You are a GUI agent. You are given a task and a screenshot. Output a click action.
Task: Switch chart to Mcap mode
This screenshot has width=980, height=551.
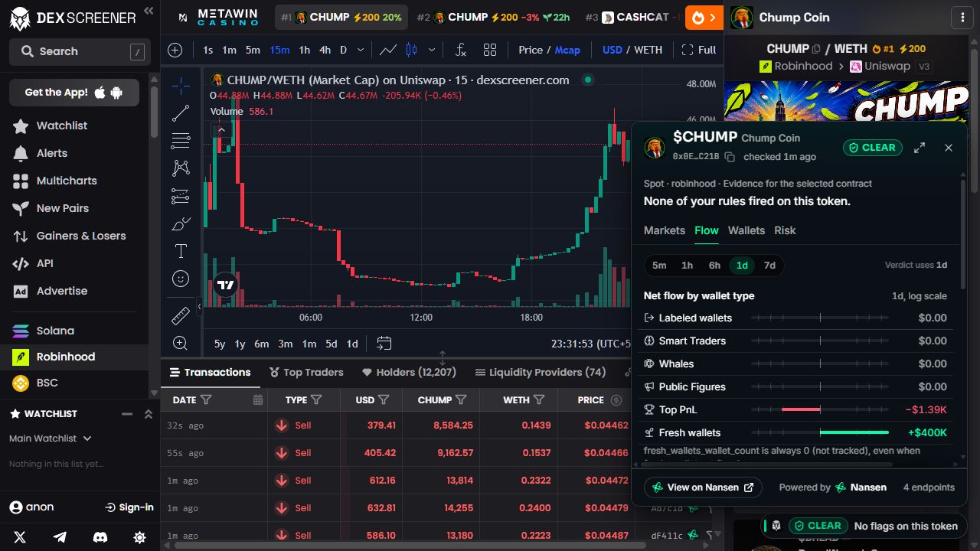(567, 50)
